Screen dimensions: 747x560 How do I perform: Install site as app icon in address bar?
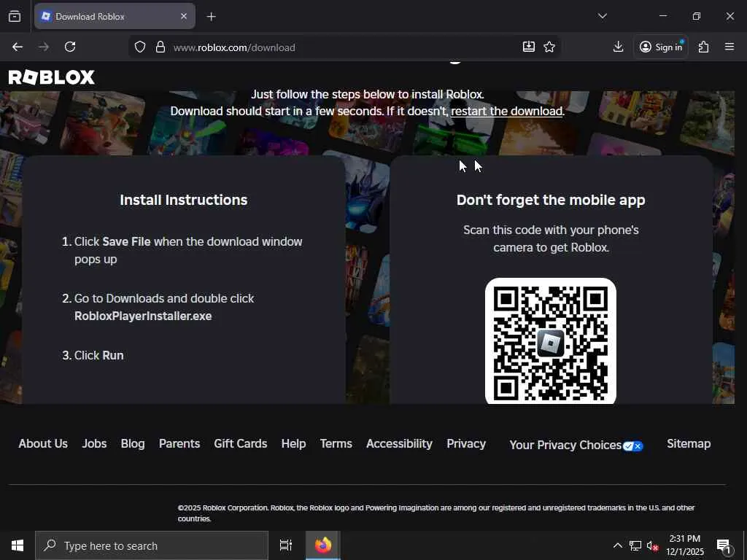[528, 47]
